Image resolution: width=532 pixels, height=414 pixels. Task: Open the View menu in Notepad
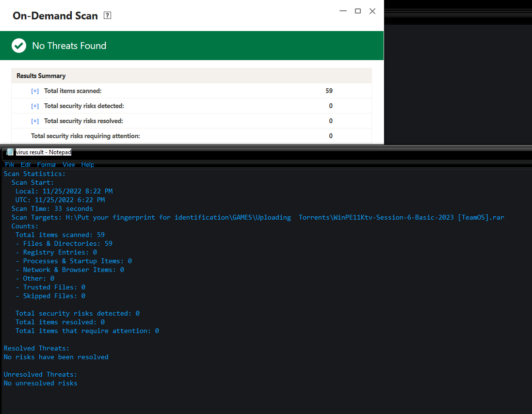point(68,164)
